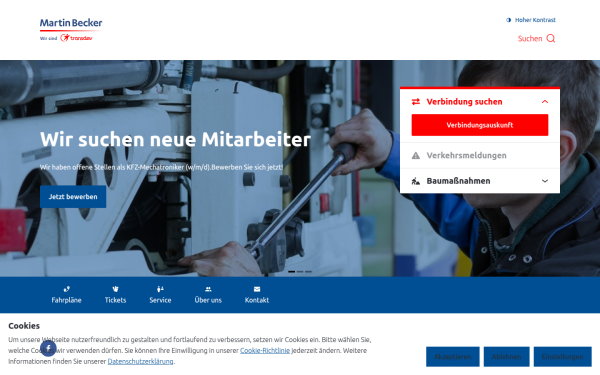The width and height of the screenshot is (600, 375).
Task: Open the Service menu label
Action: [x=160, y=300]
